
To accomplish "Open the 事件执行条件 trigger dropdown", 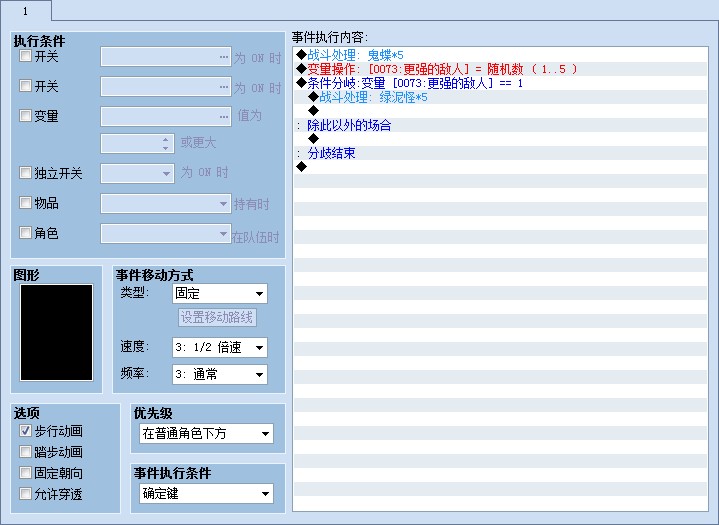I will 206,494.
